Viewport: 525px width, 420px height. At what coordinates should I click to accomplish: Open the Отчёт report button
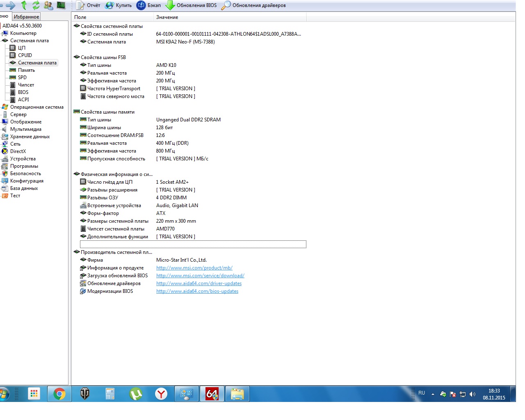pyautogui.click(x=89, y=5)
